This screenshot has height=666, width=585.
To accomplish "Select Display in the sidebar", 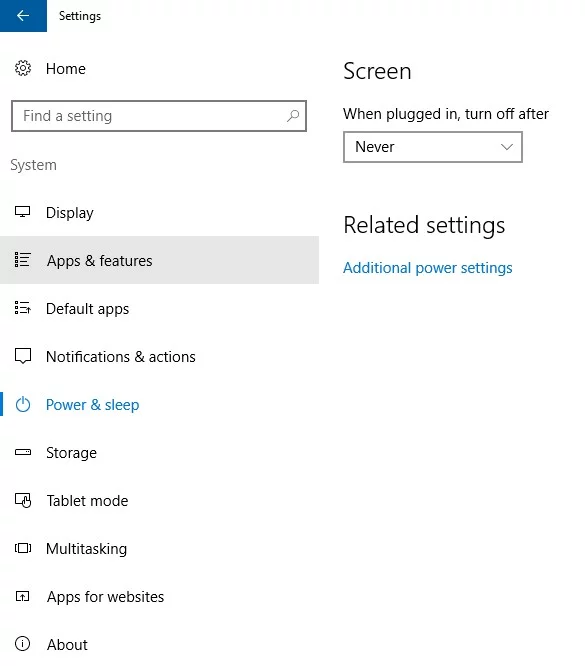I will click(159, 212).
